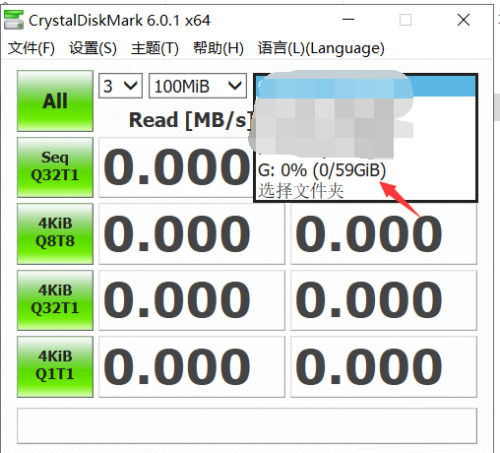Image resolution: width=500 pixels, height=453 pixels.
Task: Open the 语言(L)(Language) menu
Action: (321, 48)
